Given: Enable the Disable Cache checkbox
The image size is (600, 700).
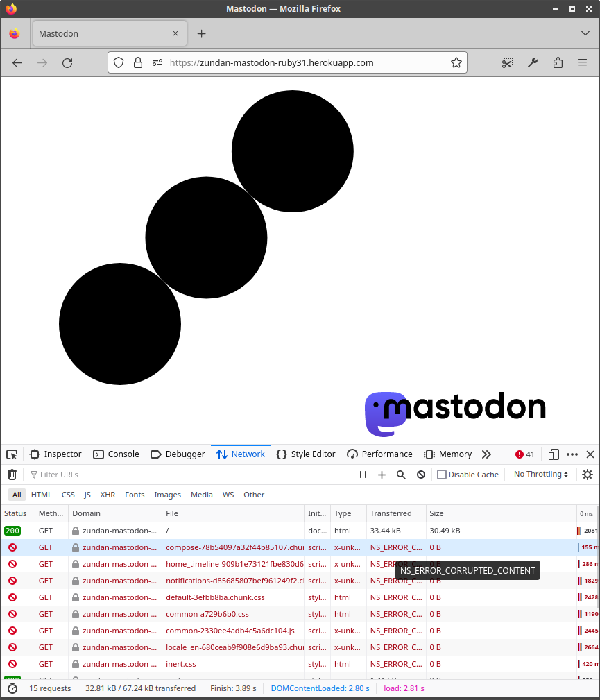Looking at the screenshot, I should pyautogui.click(x=442, y=475).
